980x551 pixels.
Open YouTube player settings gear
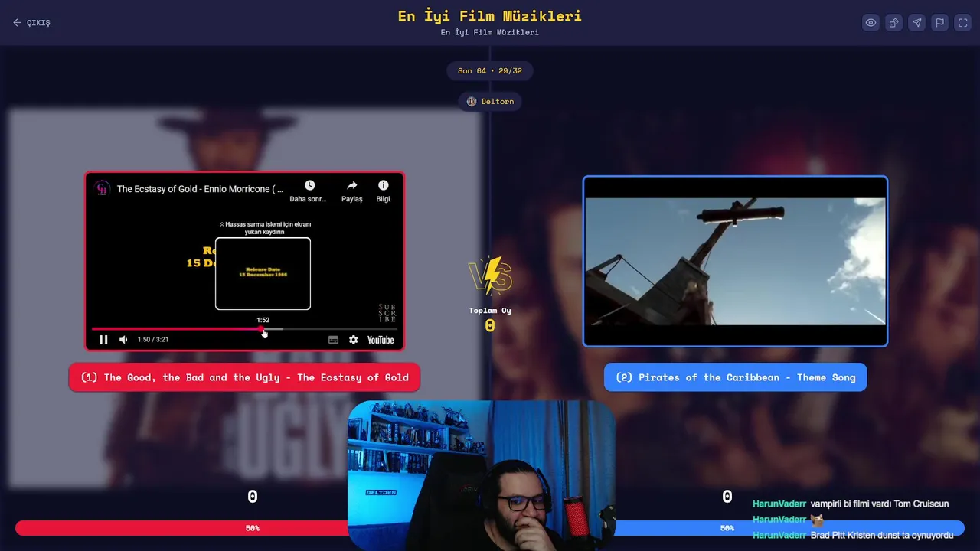click(x=353, y=340)
